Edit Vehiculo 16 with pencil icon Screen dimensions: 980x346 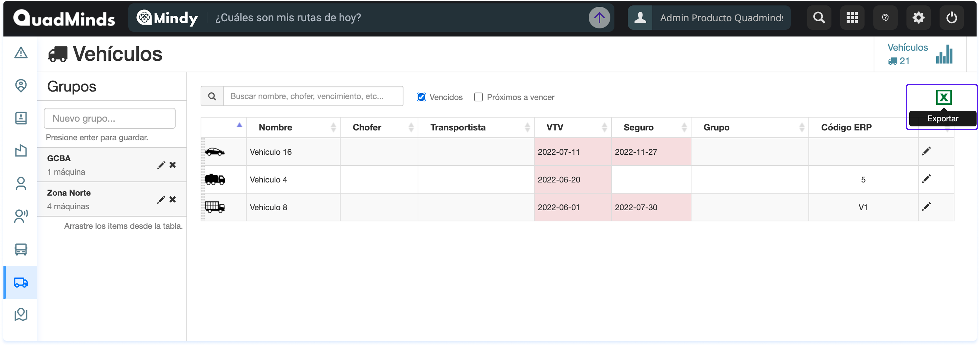coord(926,151)
